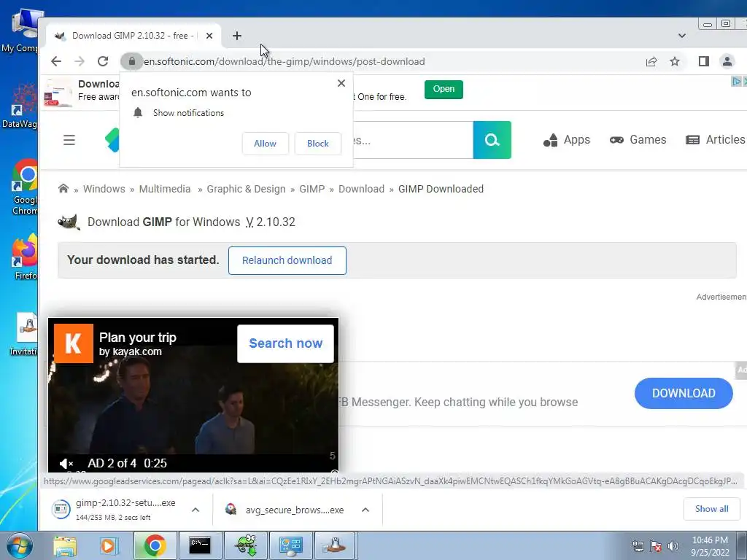The width and height of the screenshot is (747, 560).
Task: Click the green frog taskbar icon
Action: (x=246, y=545)
